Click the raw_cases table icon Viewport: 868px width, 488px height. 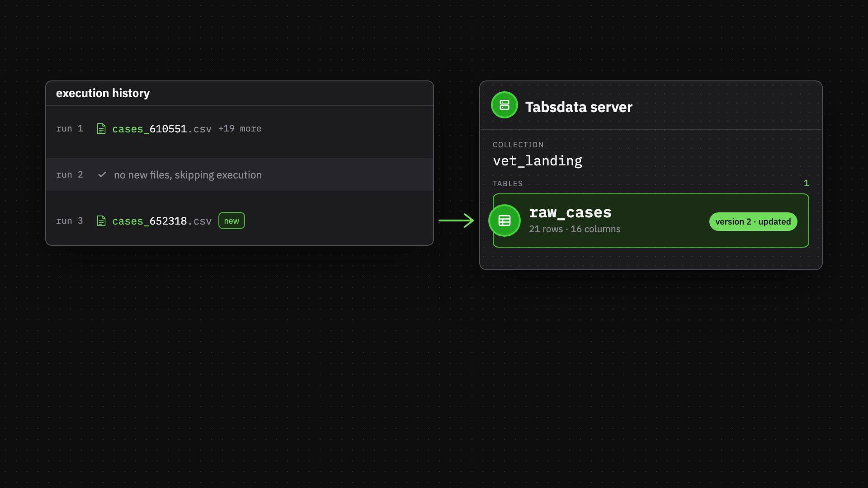click(505, 221)
